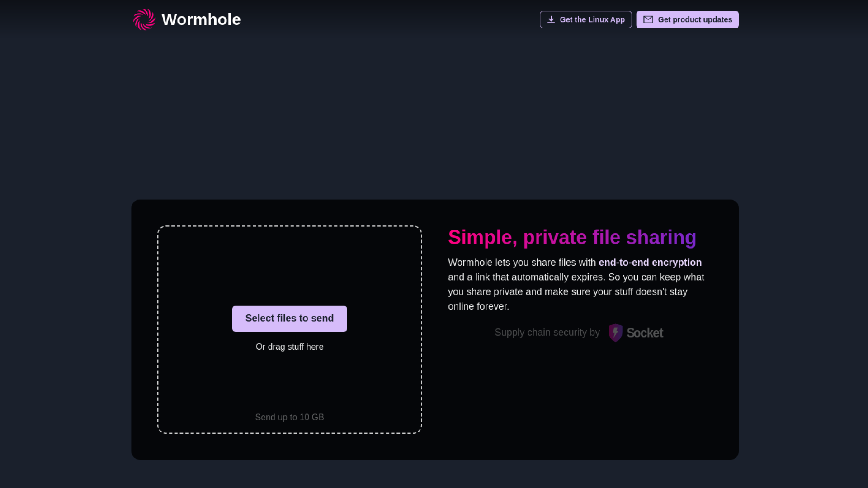Open the end-to-end encryption link
Viewport: 868px width, 488px height.
(650, 263)
